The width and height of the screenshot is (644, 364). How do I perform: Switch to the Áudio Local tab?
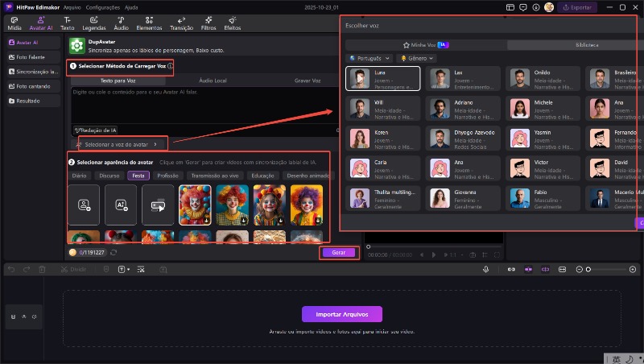point(213,81)
